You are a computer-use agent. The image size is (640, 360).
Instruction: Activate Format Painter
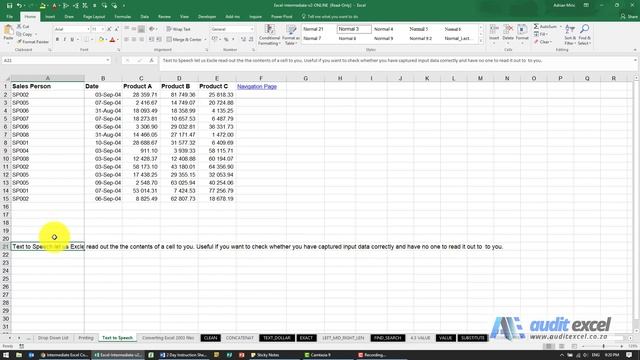click(33, 42)
